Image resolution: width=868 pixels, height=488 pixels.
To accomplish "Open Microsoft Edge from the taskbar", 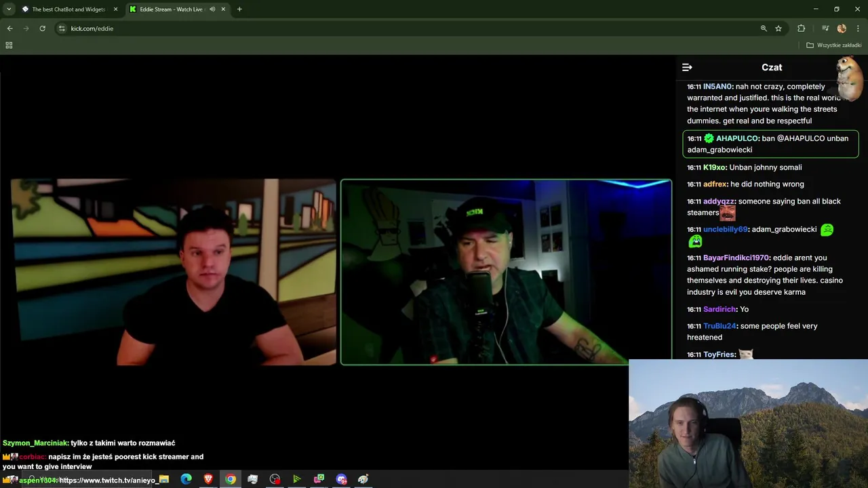I will [186, 479].
